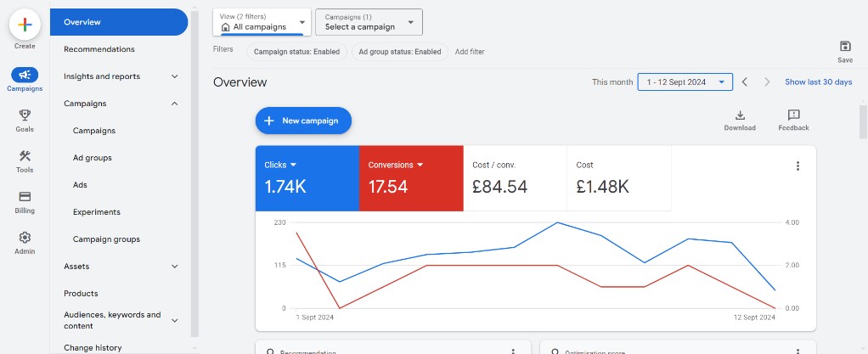
Task: Click the Create plus icon
Action: [25, 25]
